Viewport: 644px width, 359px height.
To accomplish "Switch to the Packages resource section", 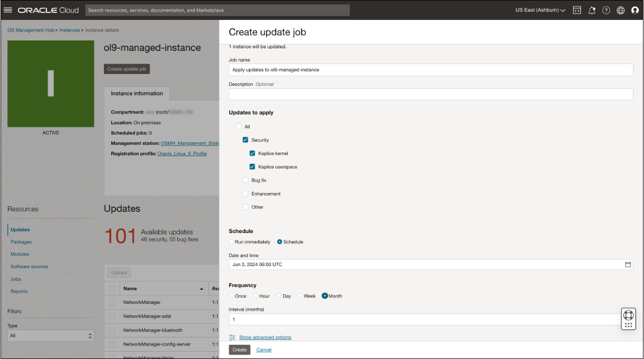I will (21, 241).
